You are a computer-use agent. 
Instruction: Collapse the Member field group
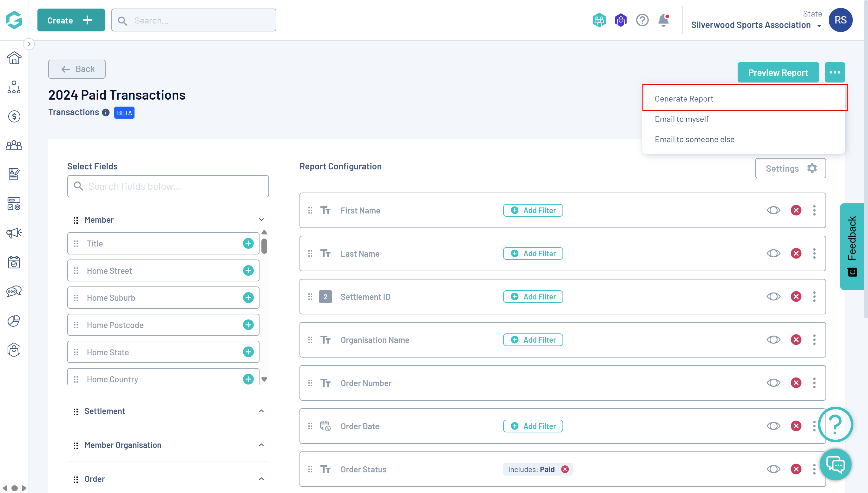tap(261, 220)
